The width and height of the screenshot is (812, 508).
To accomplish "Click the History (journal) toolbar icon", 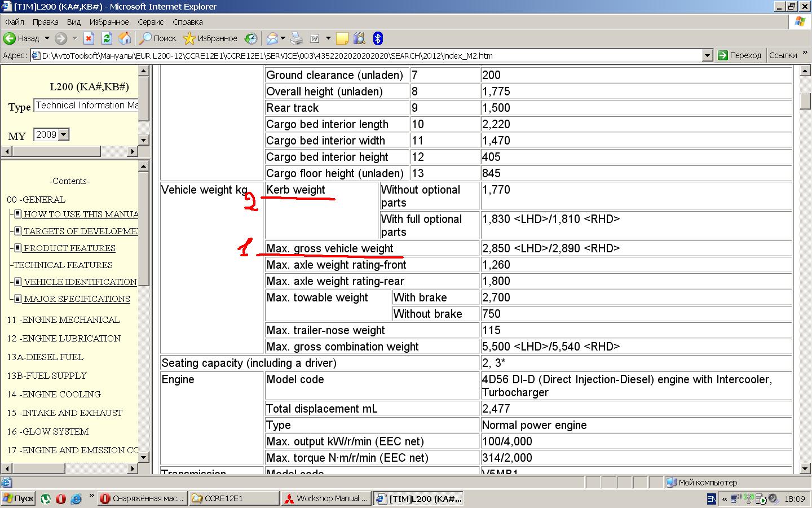I will coord(251,38).
